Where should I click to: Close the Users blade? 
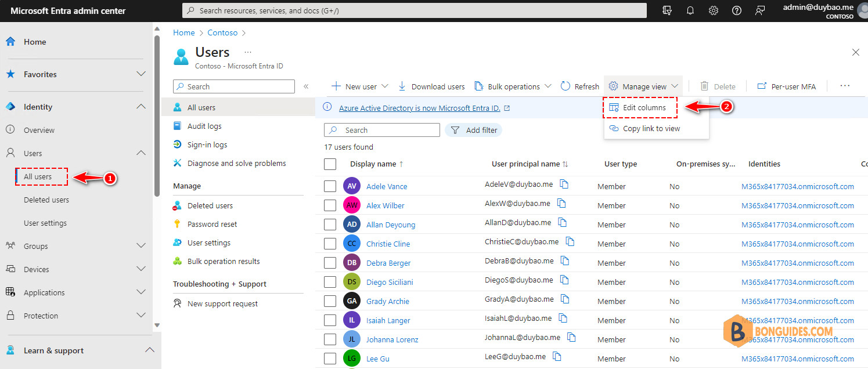pos(855,52)
